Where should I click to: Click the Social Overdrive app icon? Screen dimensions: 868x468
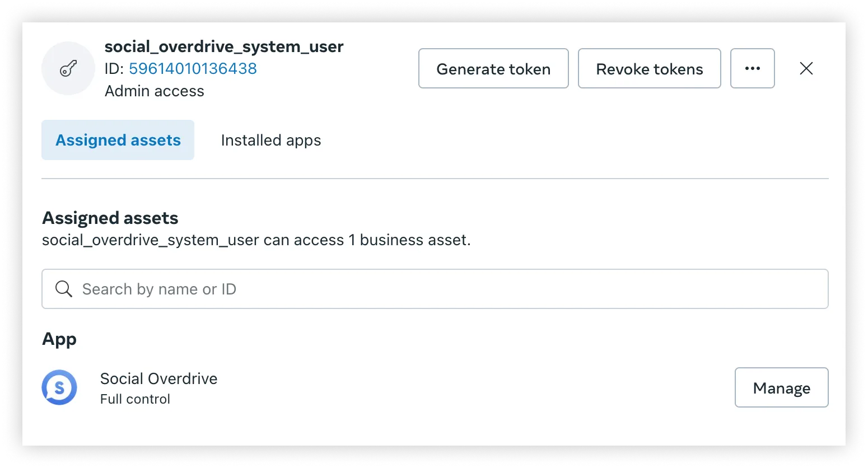point(59,387)
